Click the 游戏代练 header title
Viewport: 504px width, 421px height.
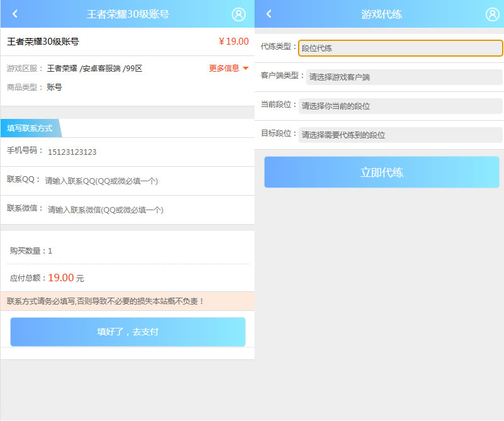tap(382, 14)
